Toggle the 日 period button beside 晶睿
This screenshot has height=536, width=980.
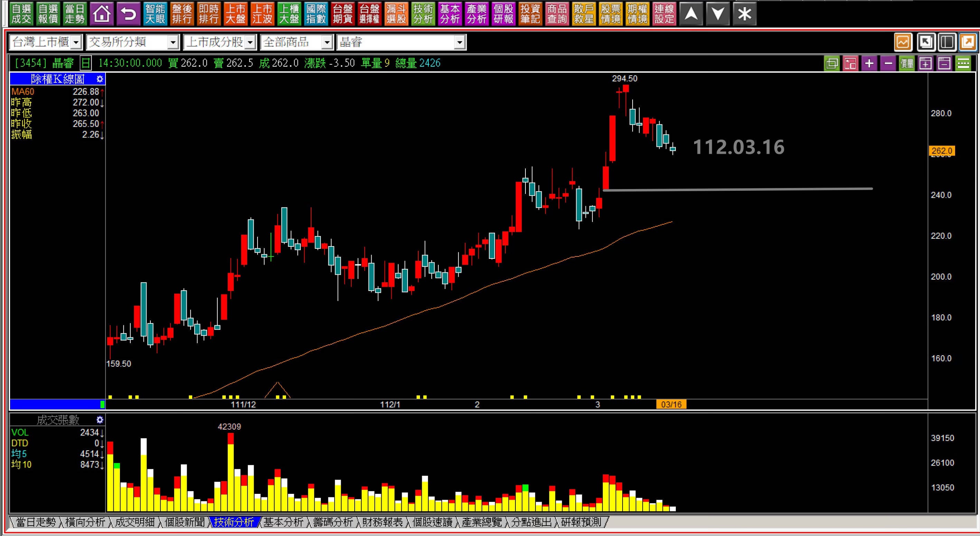tap(86, 63)
